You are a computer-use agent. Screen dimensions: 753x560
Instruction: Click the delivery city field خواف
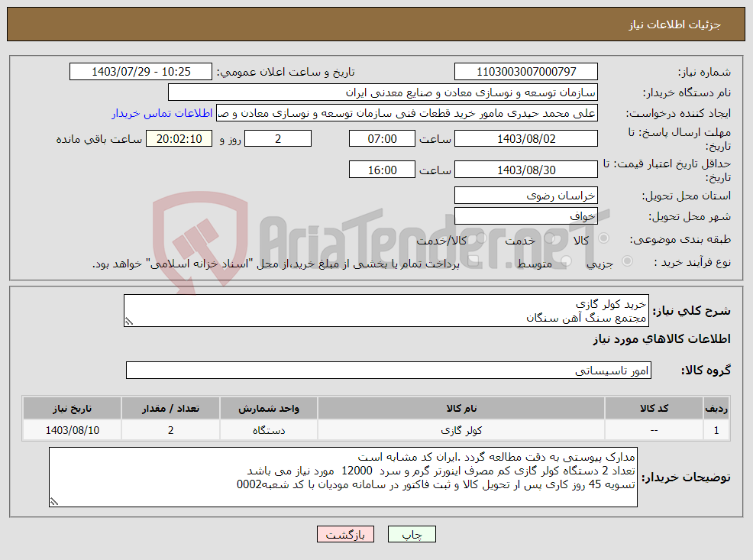coord(526,216)
